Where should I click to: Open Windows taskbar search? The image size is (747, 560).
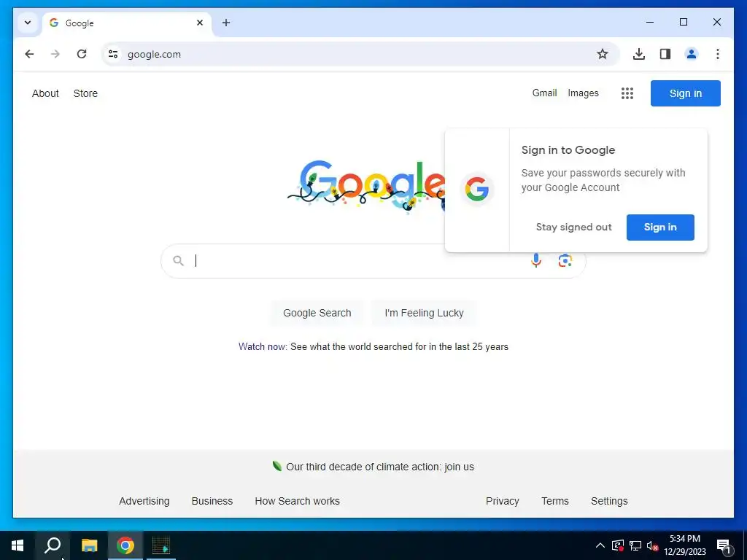(53, 545)
